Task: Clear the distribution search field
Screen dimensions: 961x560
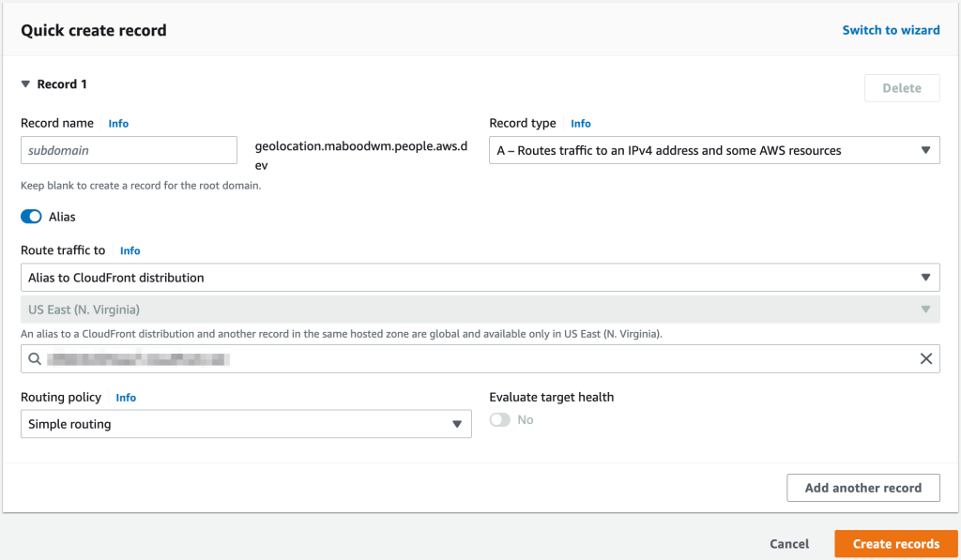Action: 925,358
